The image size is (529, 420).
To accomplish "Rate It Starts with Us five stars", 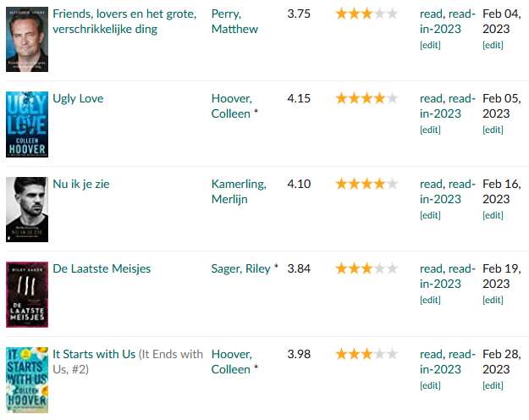I will (392, 354).
